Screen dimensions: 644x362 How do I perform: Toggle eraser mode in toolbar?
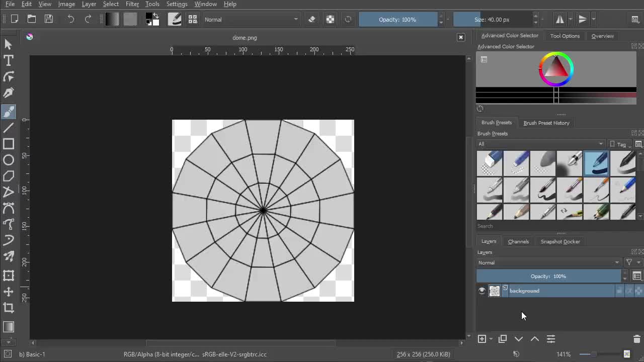(312, 20)
